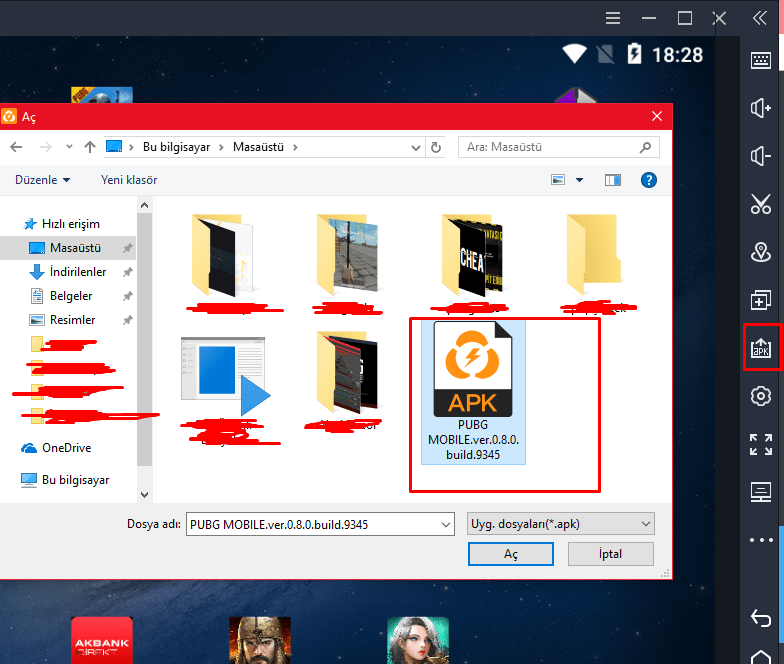Viewport: 784px width, 664px height.
Task: Select the PUBG MOBILE.ver.0.8.0.build.9345 APK file
Action: [473, 392]
